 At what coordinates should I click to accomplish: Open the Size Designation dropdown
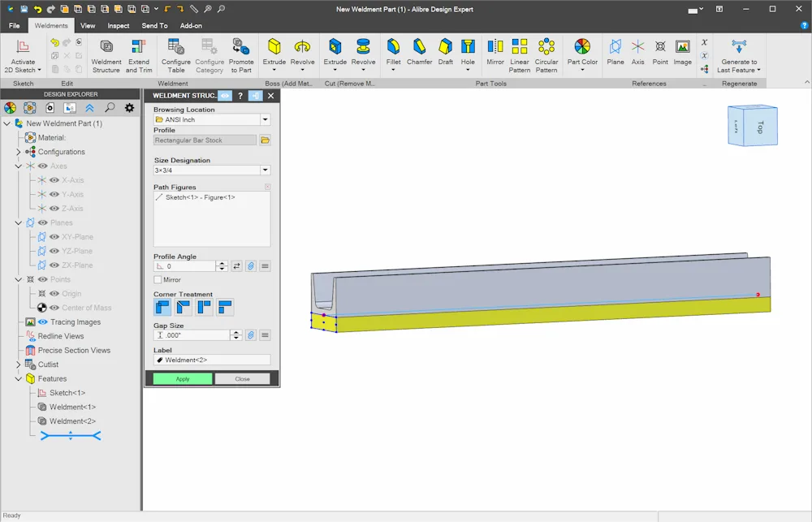(x=266, y=170)
